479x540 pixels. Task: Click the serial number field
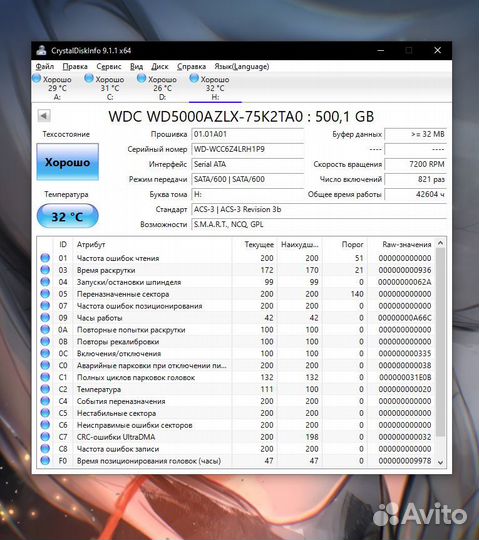(248, 149)
